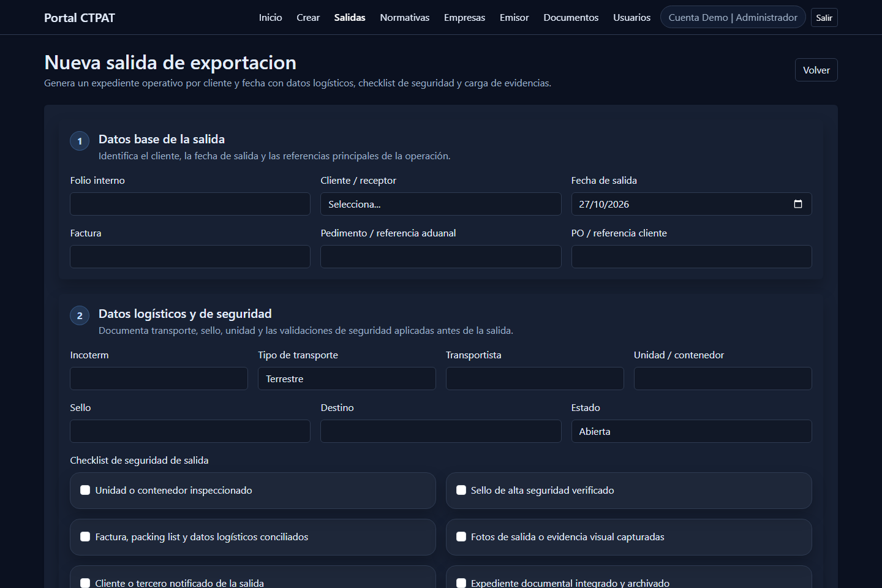Screen dimensions: 882x588
Task: Click into the Sello input field
Action: [x=190, y=431]
